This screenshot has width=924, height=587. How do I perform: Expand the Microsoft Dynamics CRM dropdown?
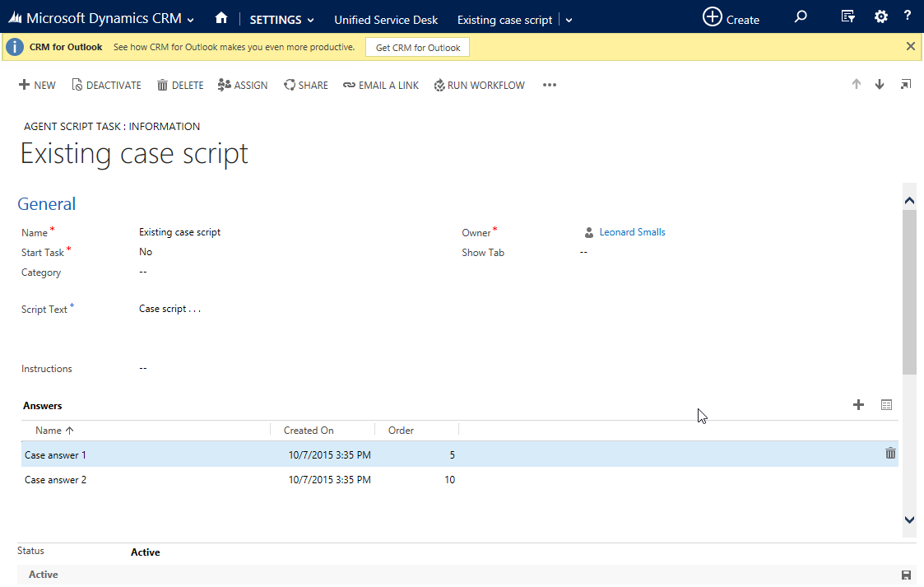[x=191, y=20]
